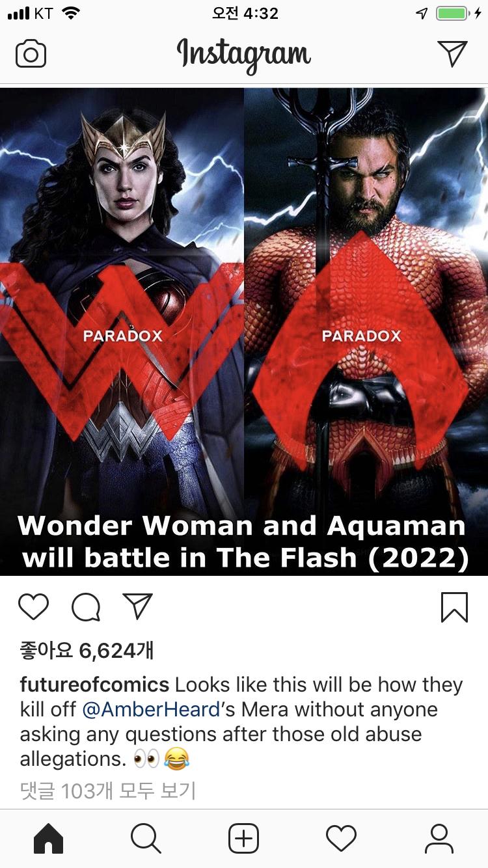Open the Search tab magnifier icon
The width and height of the screenshot is (488, 868).
(x=146, y=838)
